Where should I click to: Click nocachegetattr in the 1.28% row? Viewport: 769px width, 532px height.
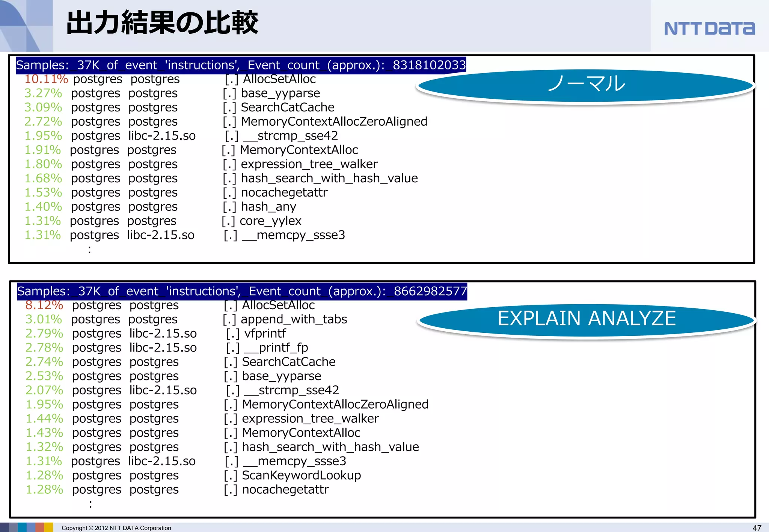[x=285, y=490]
